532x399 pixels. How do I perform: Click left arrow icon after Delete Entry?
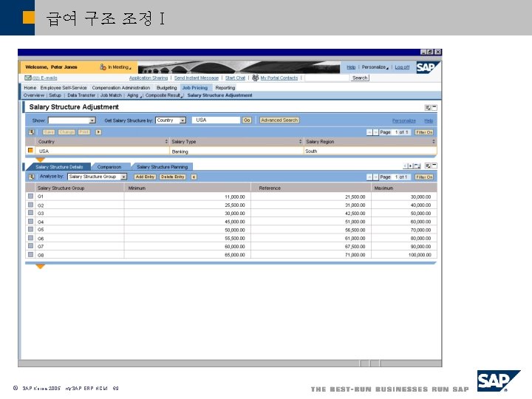pyautogui.click(x=194, y=177)
